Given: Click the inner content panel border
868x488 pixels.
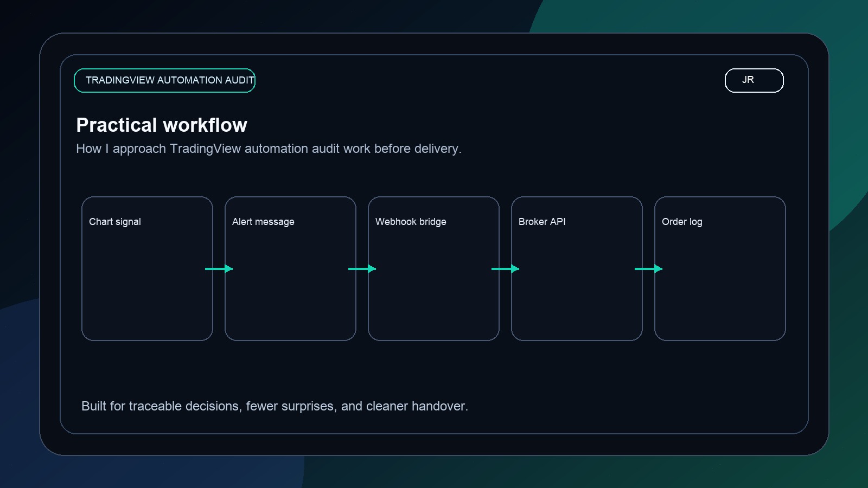Looking at the screenshot, I should [x=434, y=54].
